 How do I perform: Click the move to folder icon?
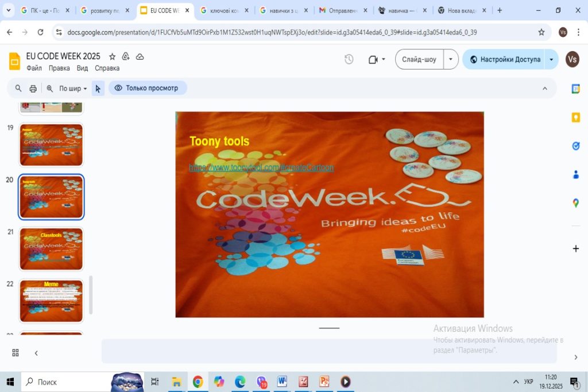[126, 56]
